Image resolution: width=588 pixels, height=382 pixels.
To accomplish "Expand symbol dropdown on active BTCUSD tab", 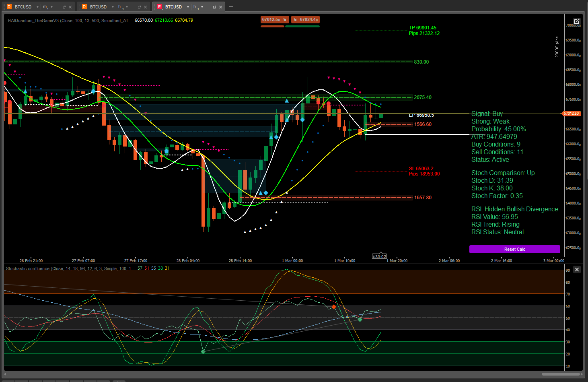I will (188, 7).
